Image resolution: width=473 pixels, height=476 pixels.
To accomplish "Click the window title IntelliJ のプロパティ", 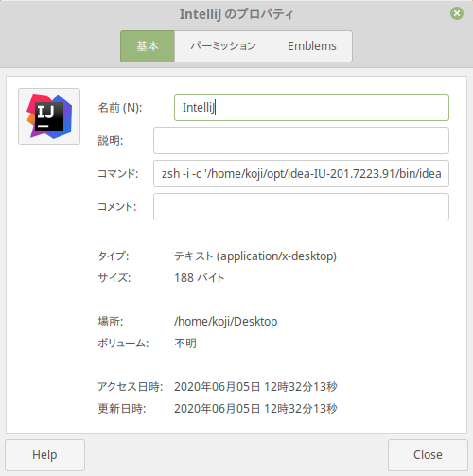I will click(x=236, y=14).
